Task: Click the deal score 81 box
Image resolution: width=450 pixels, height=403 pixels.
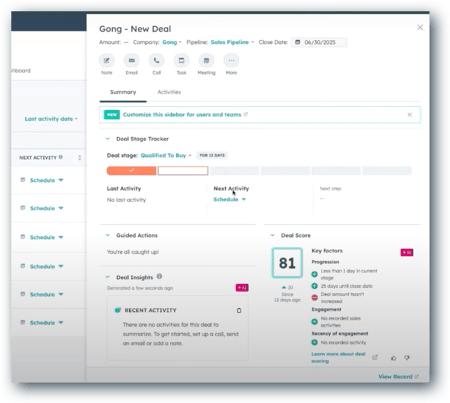Action: click(x=287, y=263)
